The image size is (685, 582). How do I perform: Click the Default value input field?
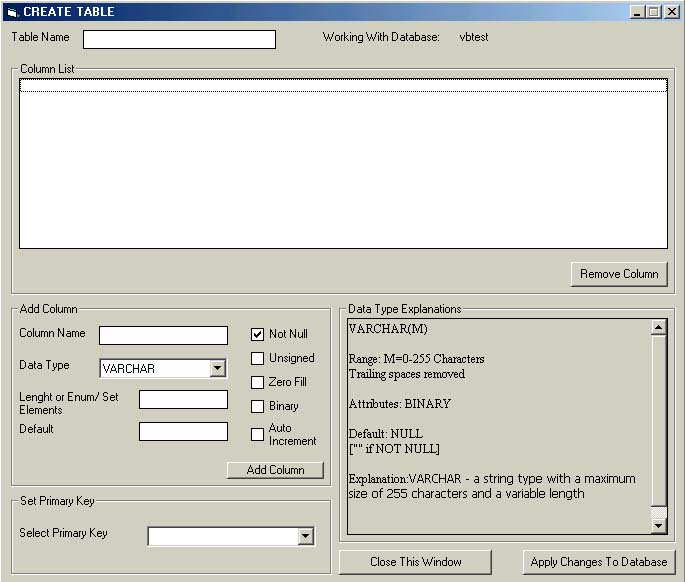point(183,431)
